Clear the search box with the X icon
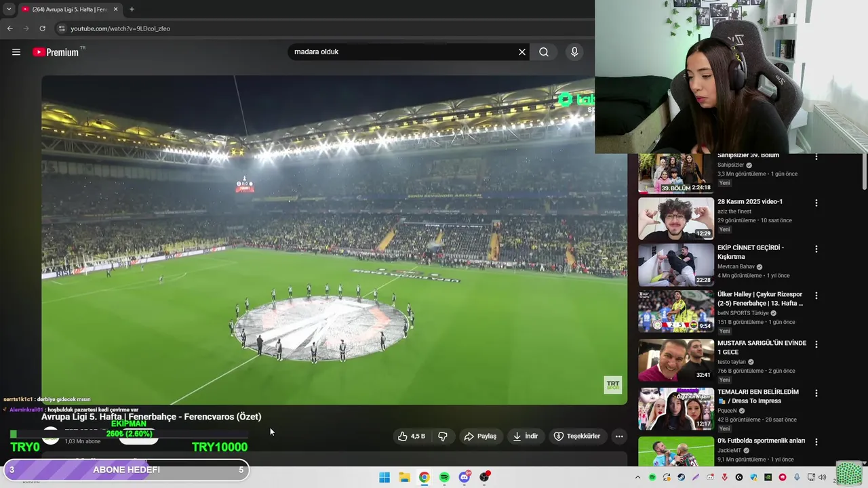This screenshot has width=868, height=488. (x=522, y=52)
